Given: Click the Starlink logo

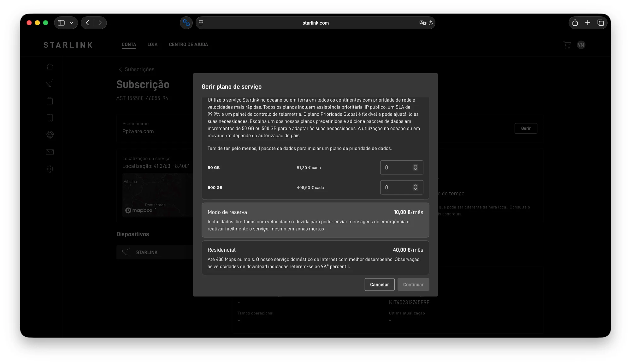Looking at the screenshot, I should (x=68, y=45).
